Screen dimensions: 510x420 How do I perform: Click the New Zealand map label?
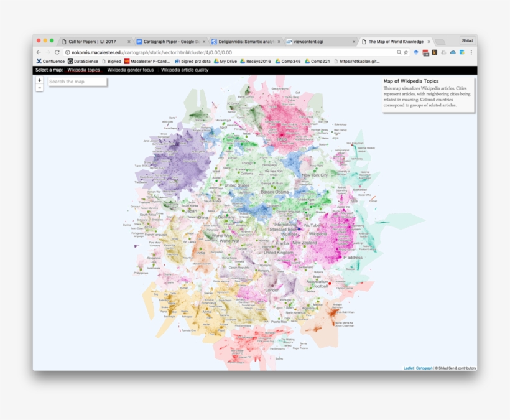(304, 243)
